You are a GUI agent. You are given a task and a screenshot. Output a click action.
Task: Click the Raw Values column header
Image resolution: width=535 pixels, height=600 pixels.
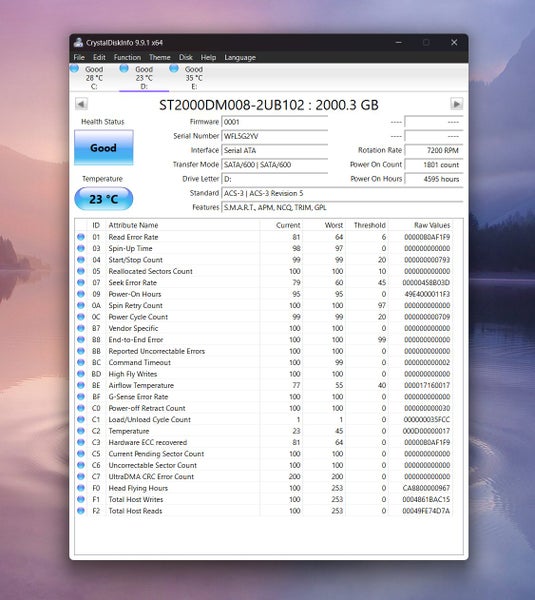432,225
